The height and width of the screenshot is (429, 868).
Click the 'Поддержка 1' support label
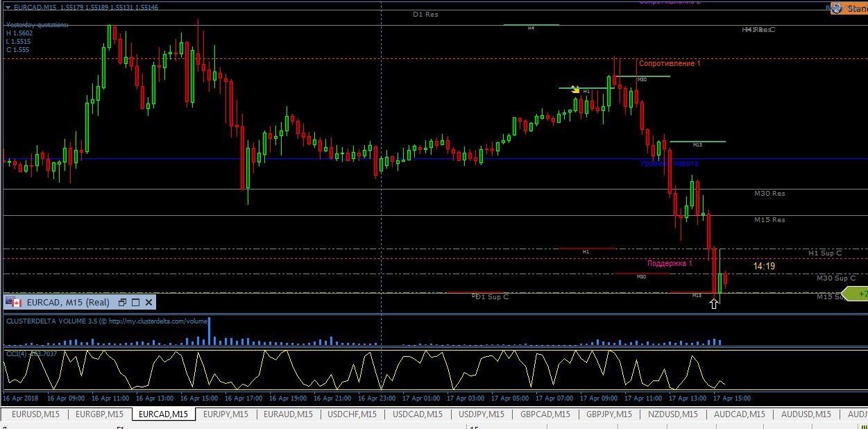(670, 263)
